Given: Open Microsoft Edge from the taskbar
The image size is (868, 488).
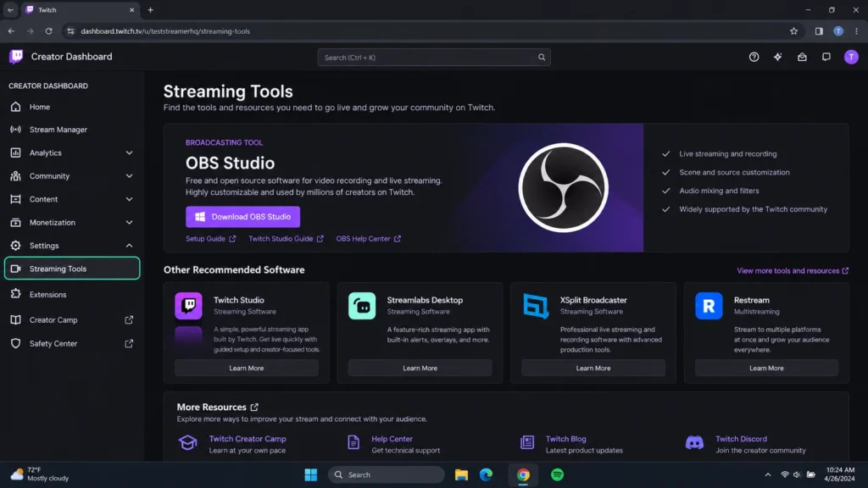Looking at the screenshot, I should (486, 474).
